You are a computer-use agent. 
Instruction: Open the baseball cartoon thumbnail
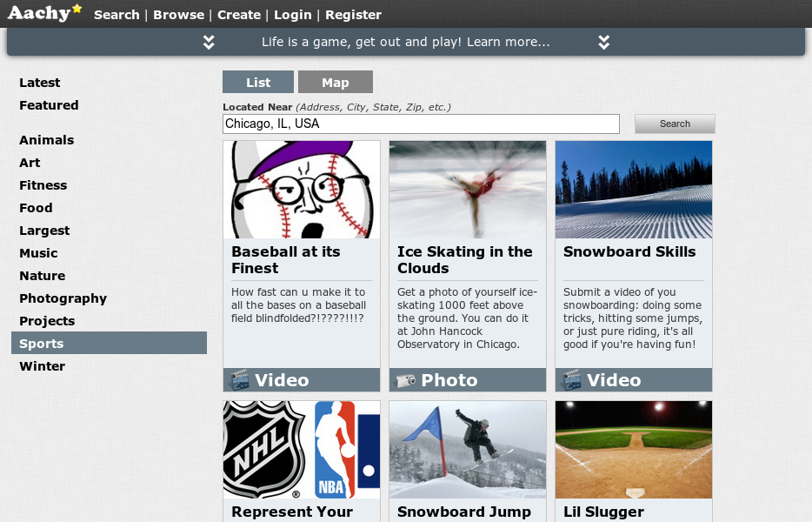pos(302,190)
